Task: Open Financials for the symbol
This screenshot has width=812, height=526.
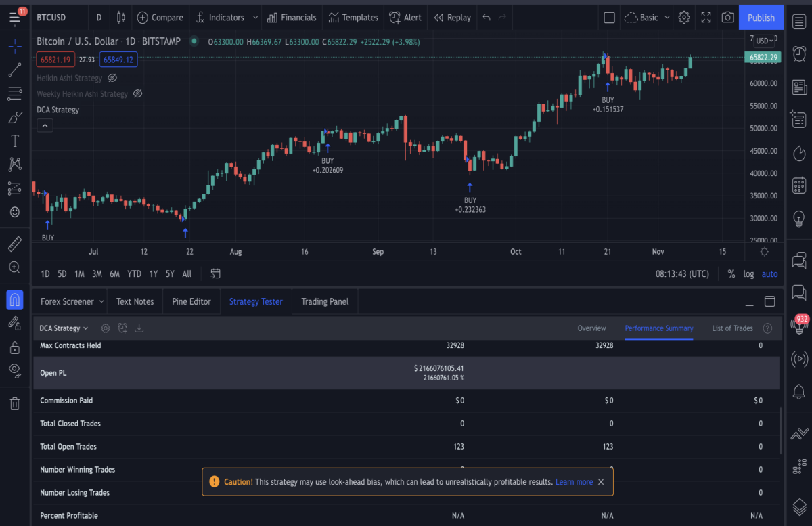Action: pos(292,18)
